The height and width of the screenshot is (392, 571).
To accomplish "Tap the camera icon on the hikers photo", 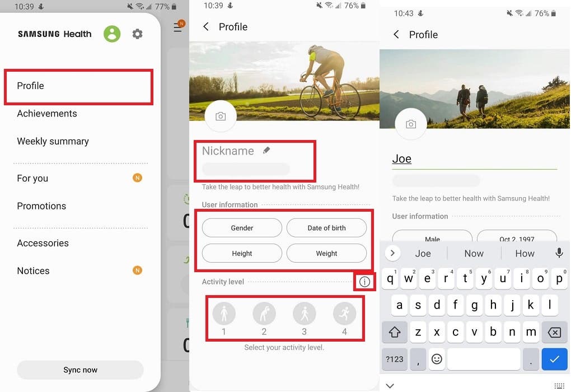I will point(411,124).
